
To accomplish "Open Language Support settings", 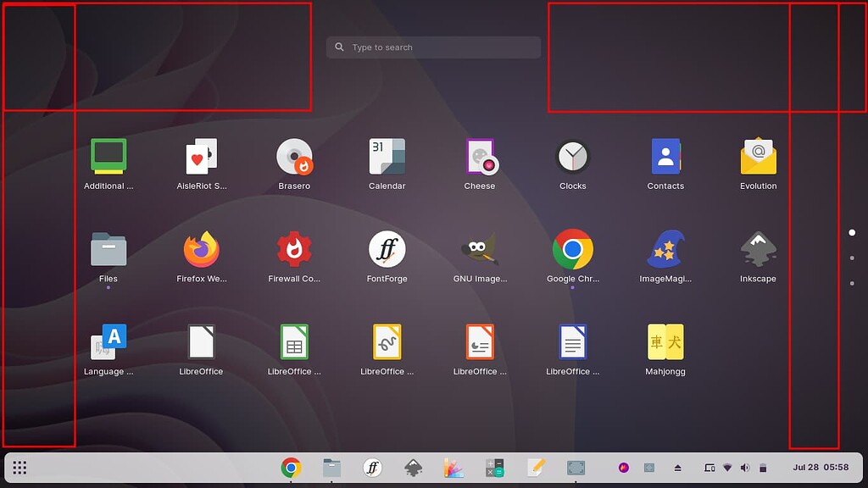I will pos(108,342).
